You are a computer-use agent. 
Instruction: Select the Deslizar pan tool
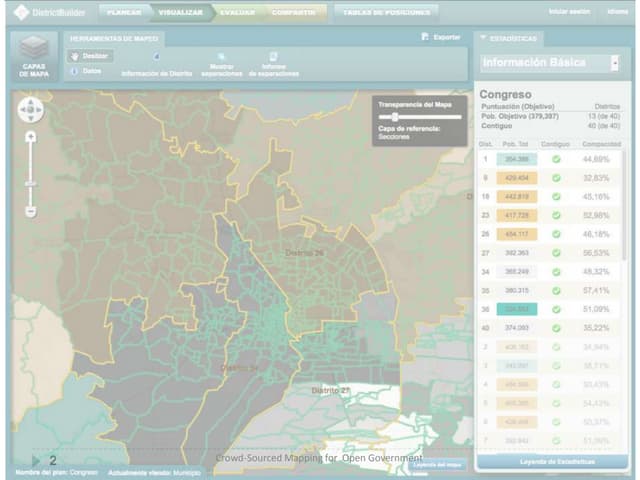coord(90,56)
